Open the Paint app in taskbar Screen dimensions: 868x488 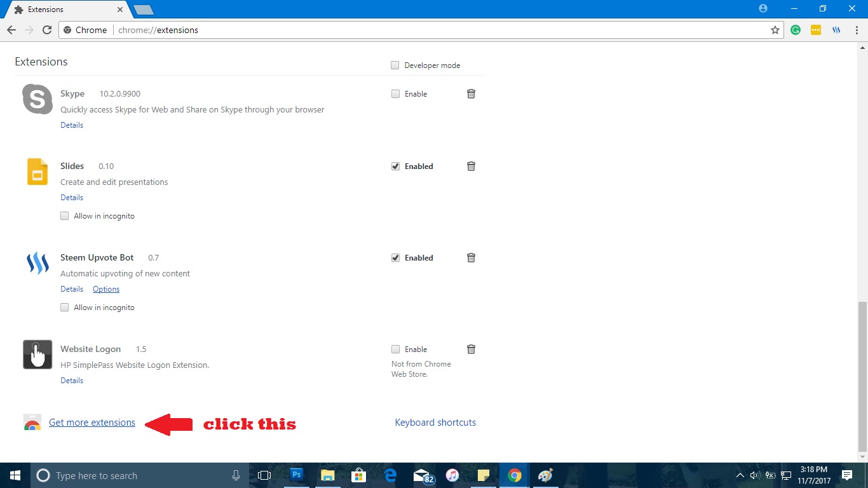pyautogui.click(x=545, y=475)
